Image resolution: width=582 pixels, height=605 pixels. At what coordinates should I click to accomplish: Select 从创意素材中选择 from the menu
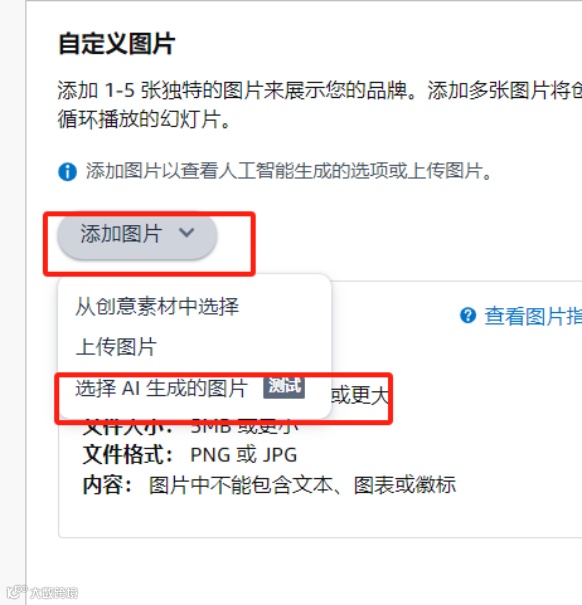pyautogui.click(x=157, y=307)
